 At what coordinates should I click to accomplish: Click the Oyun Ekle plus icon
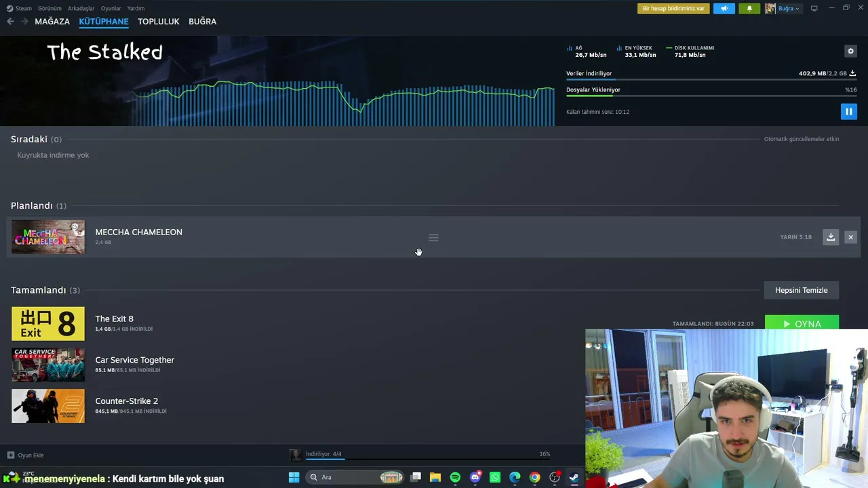(10, 455)
